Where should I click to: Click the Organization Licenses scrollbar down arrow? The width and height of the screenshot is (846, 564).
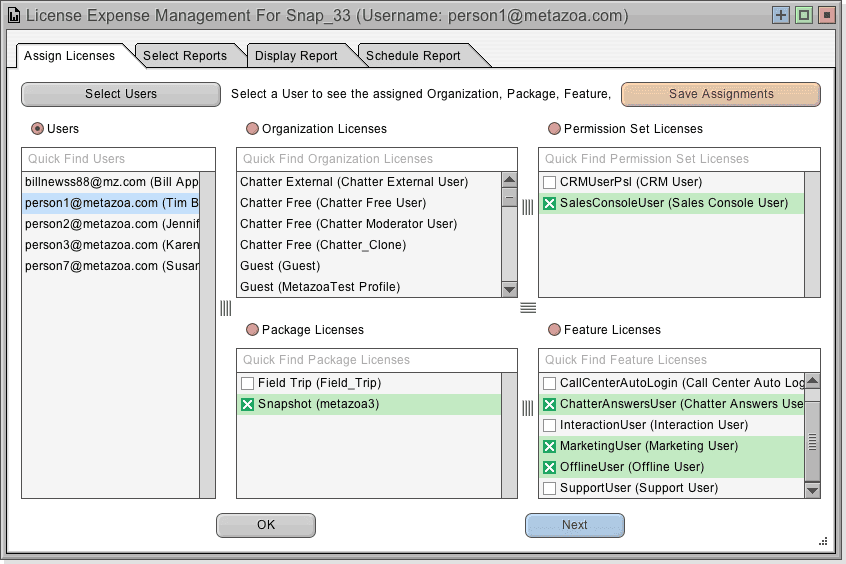[x=509, y=289]
